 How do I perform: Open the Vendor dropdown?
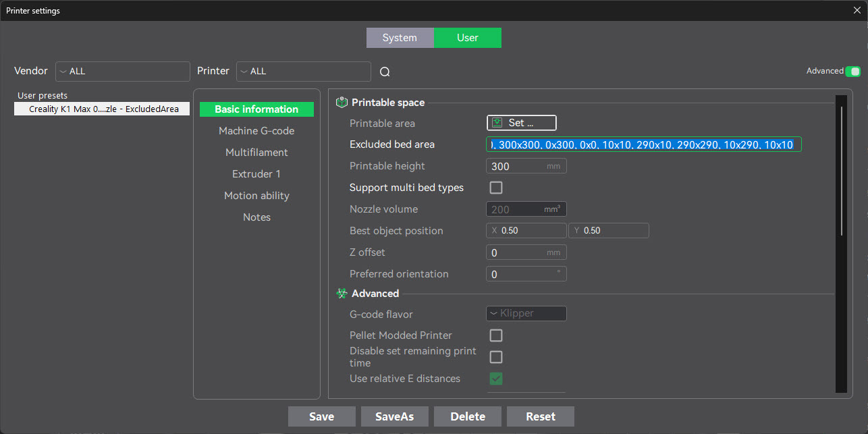[x=122, y=71]
